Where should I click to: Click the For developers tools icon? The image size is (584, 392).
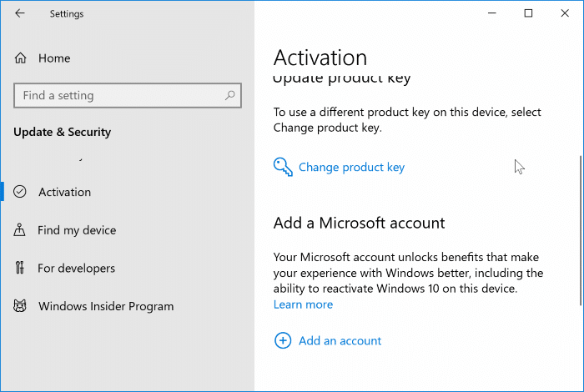point(20,268)
